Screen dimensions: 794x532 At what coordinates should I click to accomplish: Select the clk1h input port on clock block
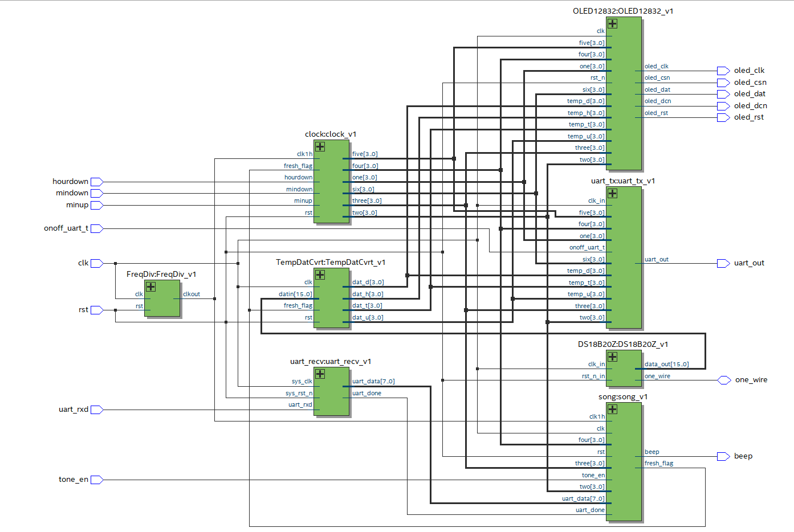tap(304, 154)
